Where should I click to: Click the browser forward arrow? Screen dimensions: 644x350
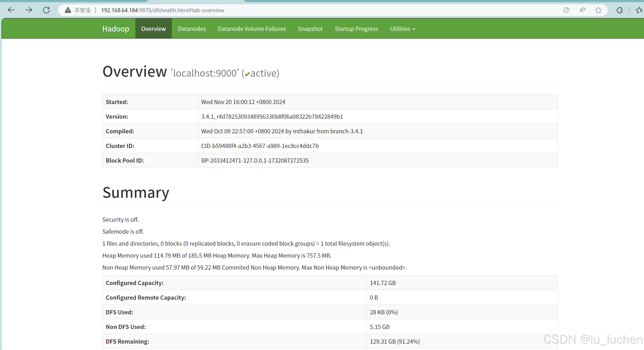[x=29, y=10]
